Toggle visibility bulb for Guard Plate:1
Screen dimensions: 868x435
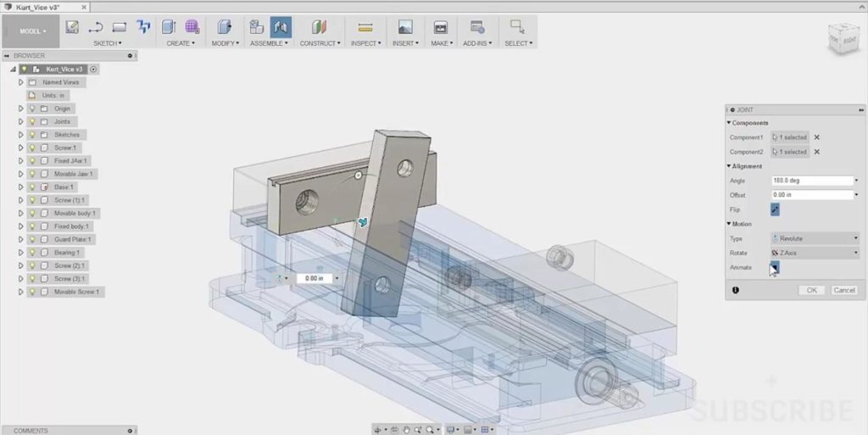click(x=32, y=239)
